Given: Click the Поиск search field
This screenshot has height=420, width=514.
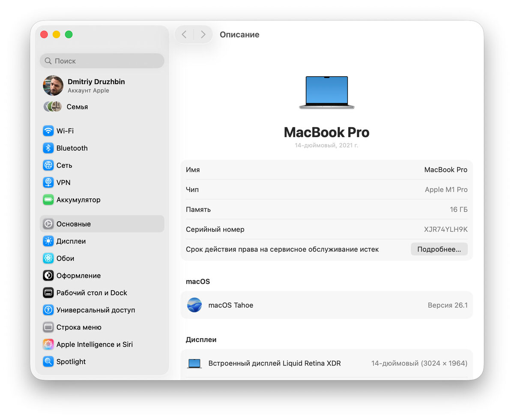Looking at the screenshot, I should [102, 61].
